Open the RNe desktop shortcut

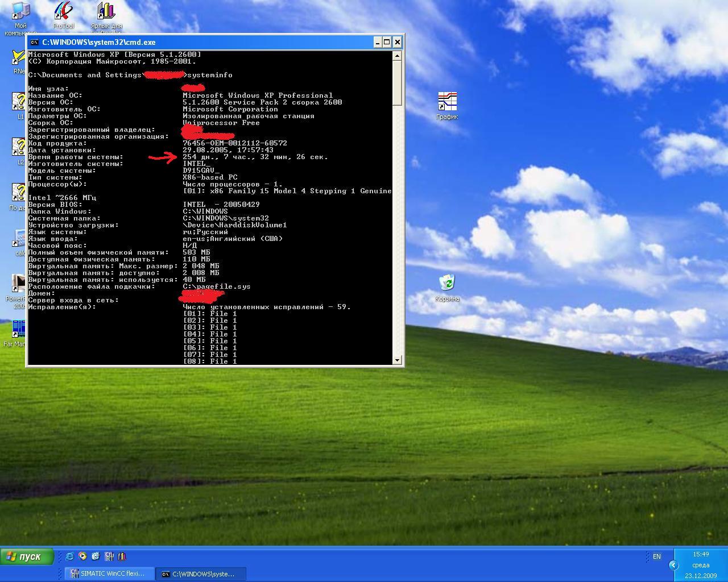coord(19,57)
